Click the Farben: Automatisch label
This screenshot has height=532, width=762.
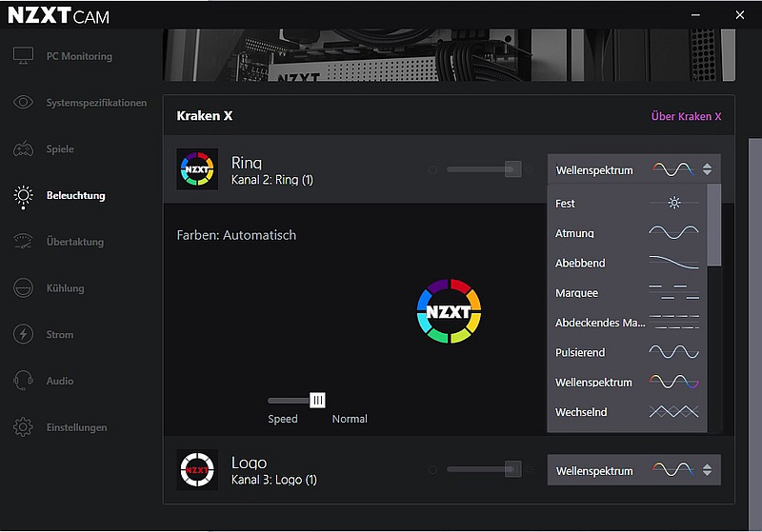(x=236, y=235)
